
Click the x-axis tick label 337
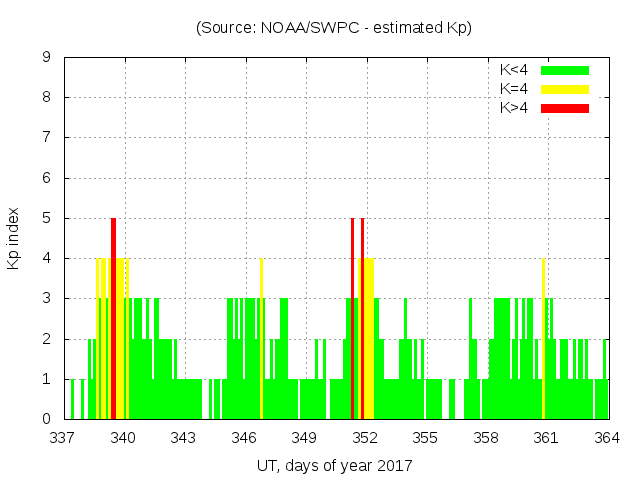[x=63, y=438]
